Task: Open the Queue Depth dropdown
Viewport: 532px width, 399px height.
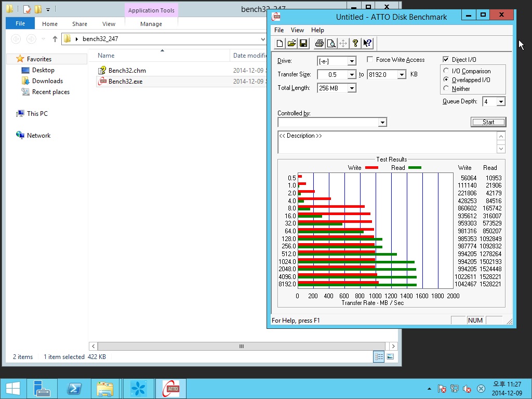Action: [x=501, y=101]
